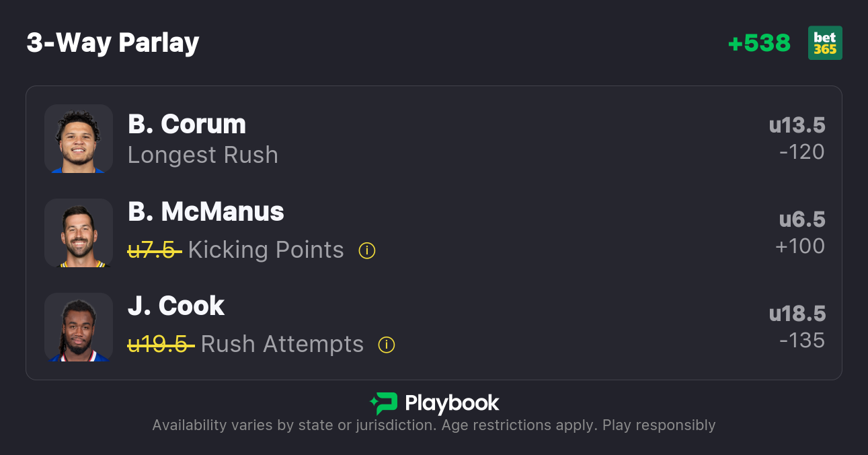
Task: Click the crossed-out u7.5 previous line
Action: point(154,250)
